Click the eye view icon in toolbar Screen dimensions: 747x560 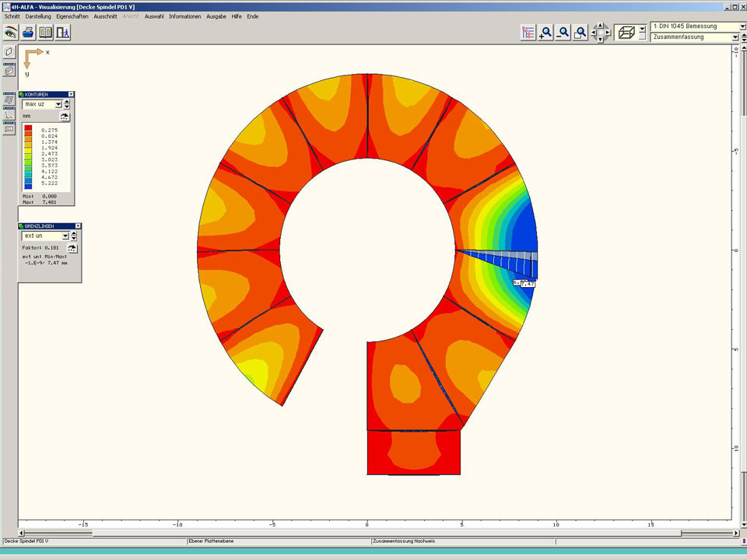[x=10, y=33]
